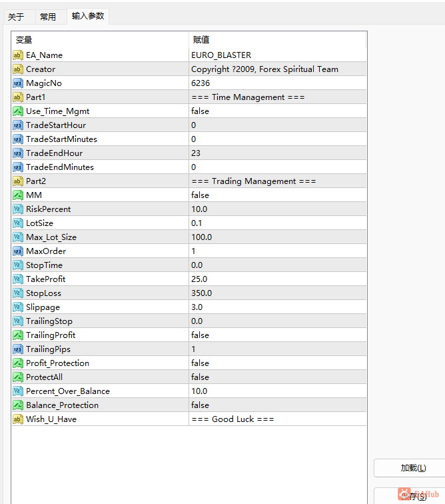Click the integer icon beside TradeStartHour

coord(18,125)
